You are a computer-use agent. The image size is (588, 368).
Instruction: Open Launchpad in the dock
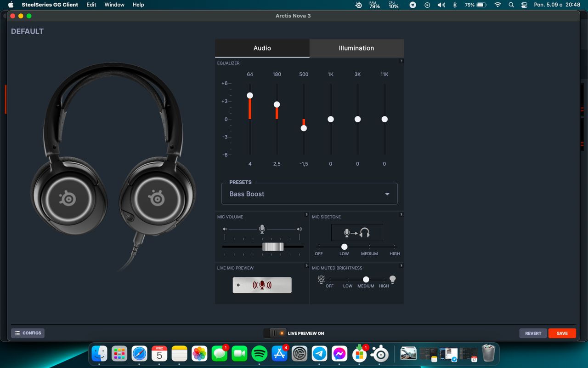point(119,354)
